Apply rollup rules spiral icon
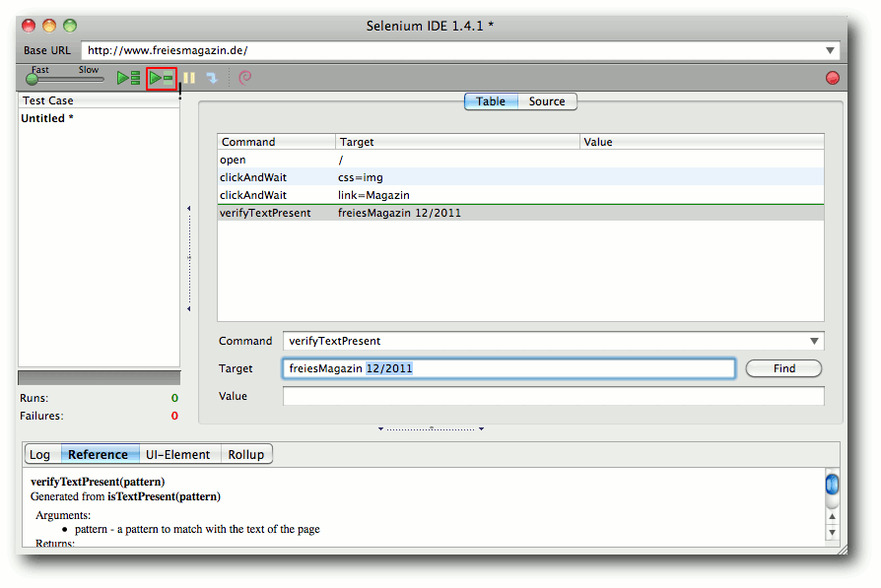 (x=245, y=78)
